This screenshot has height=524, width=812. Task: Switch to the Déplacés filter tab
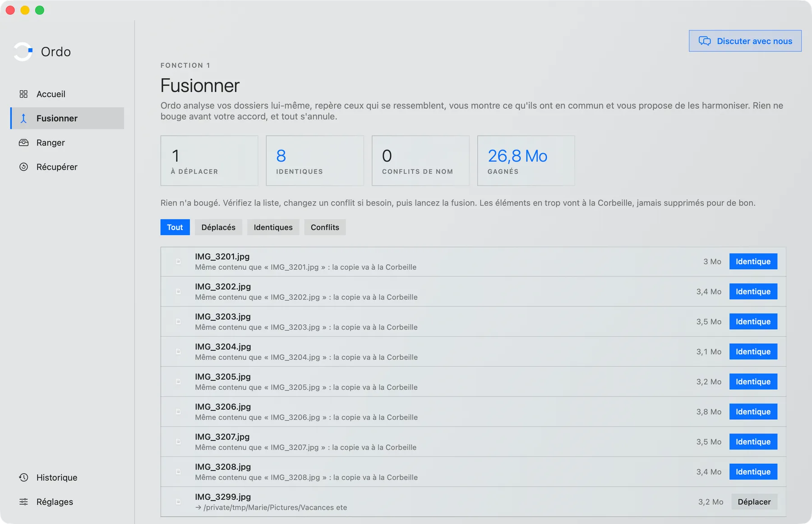tap(218, 227)
